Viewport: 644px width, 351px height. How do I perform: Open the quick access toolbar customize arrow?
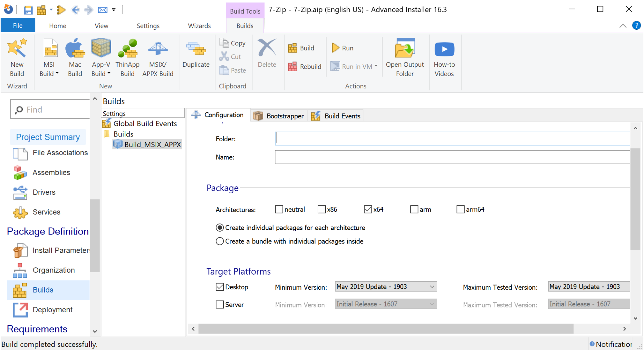coord(114,10)
